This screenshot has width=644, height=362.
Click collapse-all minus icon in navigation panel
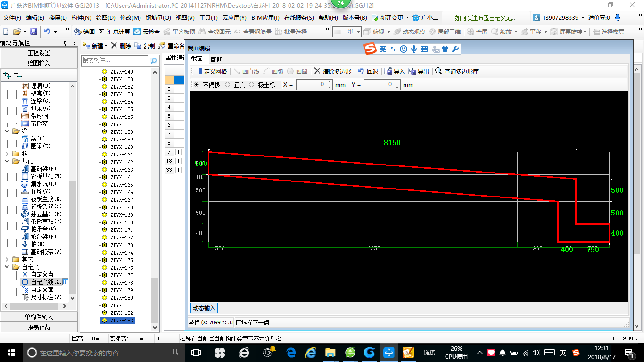click(x=17, y=74)
